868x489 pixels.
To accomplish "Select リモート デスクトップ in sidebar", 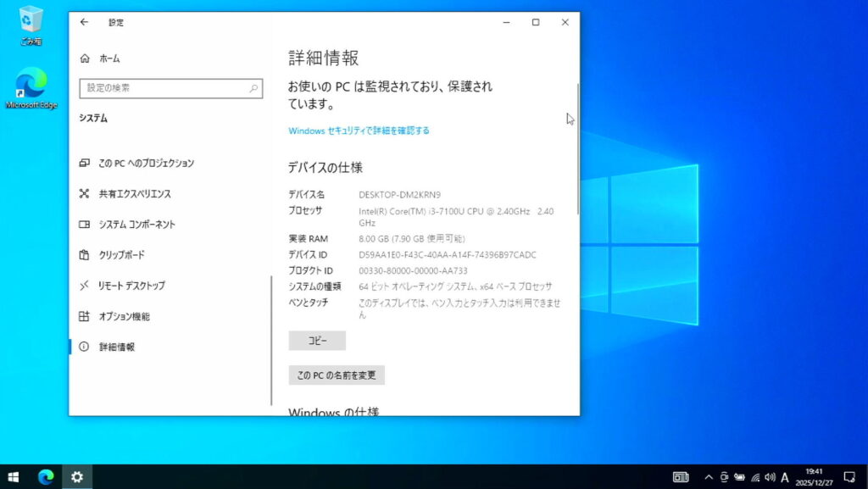I will click(x=131, y=286).
